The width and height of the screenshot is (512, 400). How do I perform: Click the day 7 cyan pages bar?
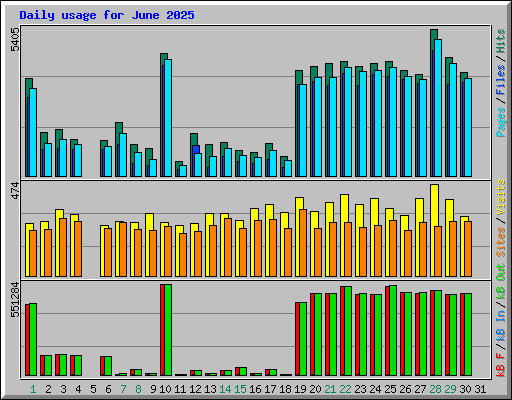pyautogui.click(x=123, y=155)
